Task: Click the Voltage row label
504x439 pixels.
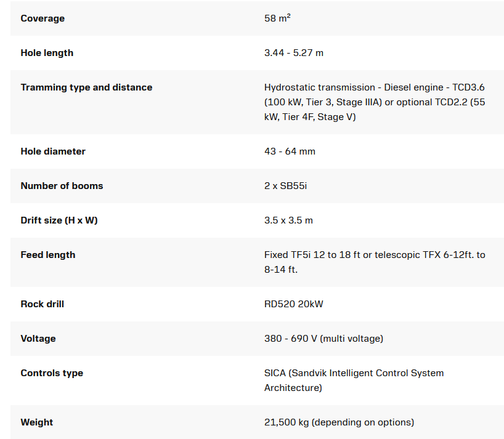Action: coord(38,339)
